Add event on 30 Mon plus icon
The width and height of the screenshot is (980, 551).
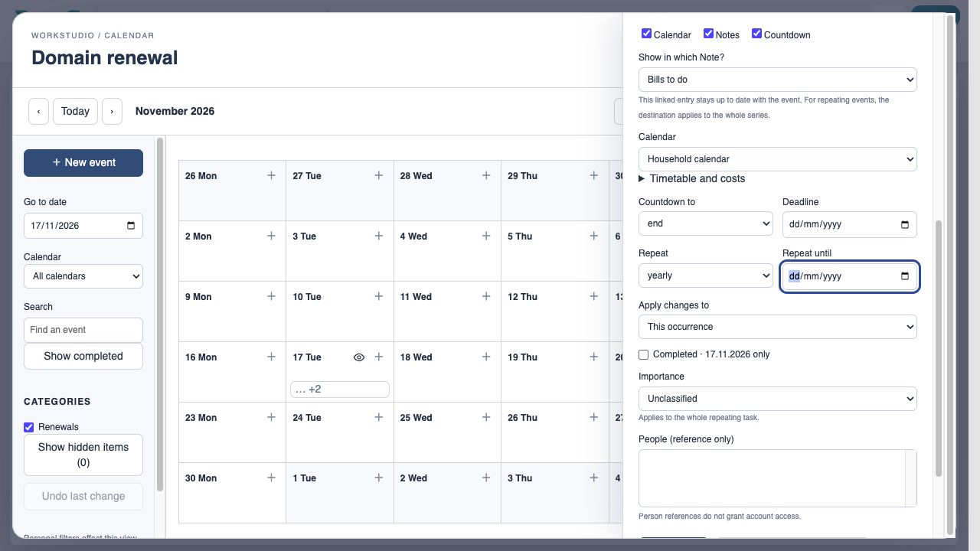click(271, 478)
